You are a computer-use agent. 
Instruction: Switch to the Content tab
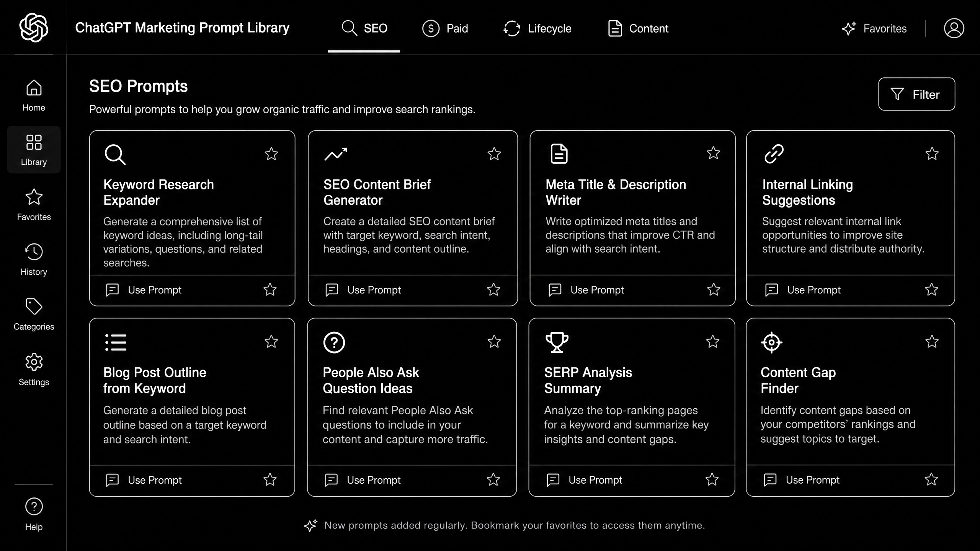pos(638,28)
